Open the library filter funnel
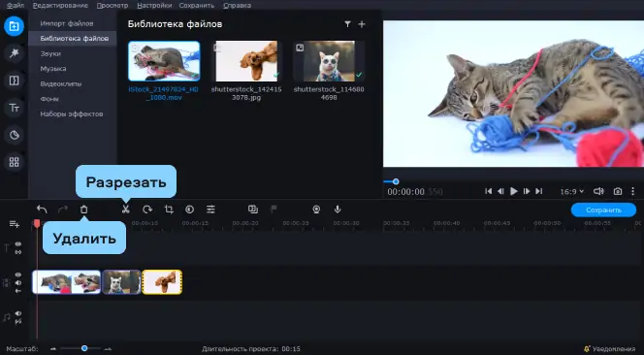The image size is (644, 355). (347, 24)
